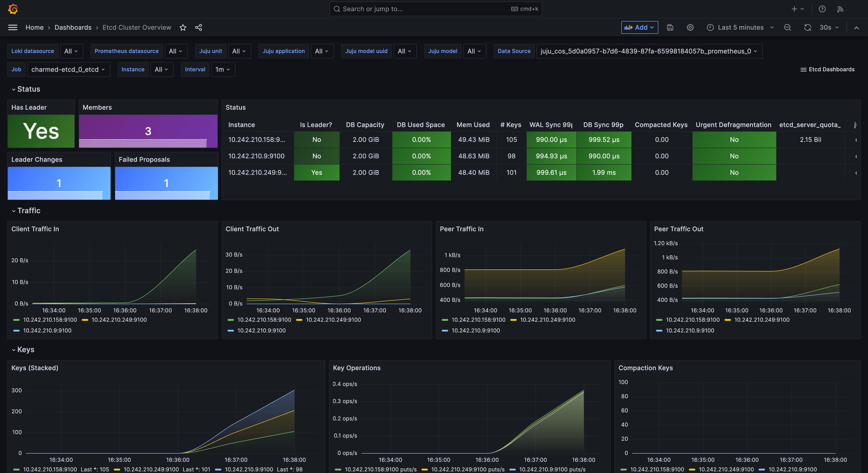Open the Instance All dropdown
868x473 pixels.
click(x=162, y=69)
